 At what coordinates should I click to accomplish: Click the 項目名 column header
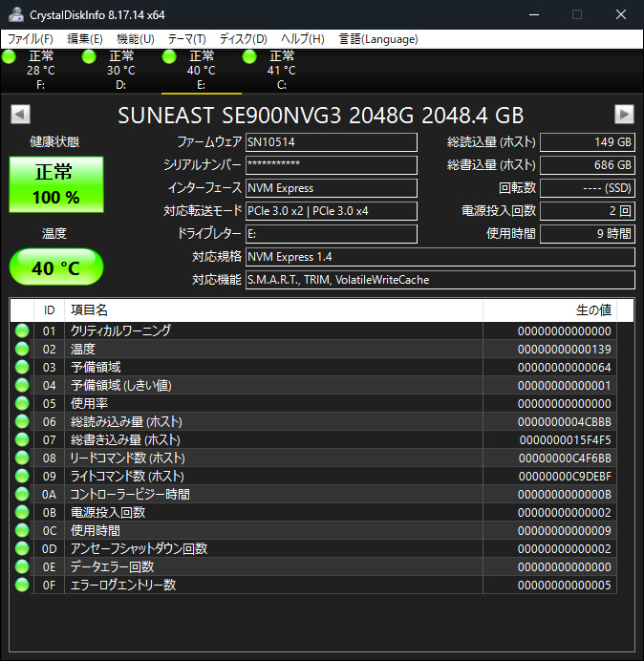(x=273, y=310)
